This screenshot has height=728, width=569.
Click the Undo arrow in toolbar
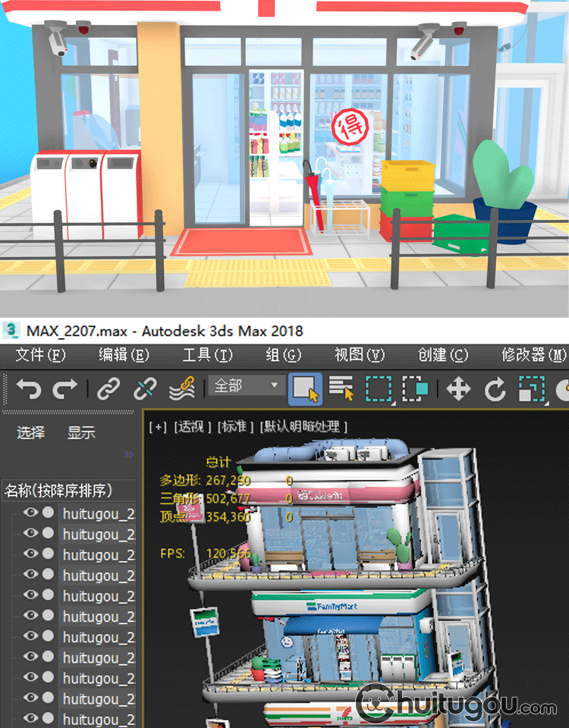[x=29, y=390]
